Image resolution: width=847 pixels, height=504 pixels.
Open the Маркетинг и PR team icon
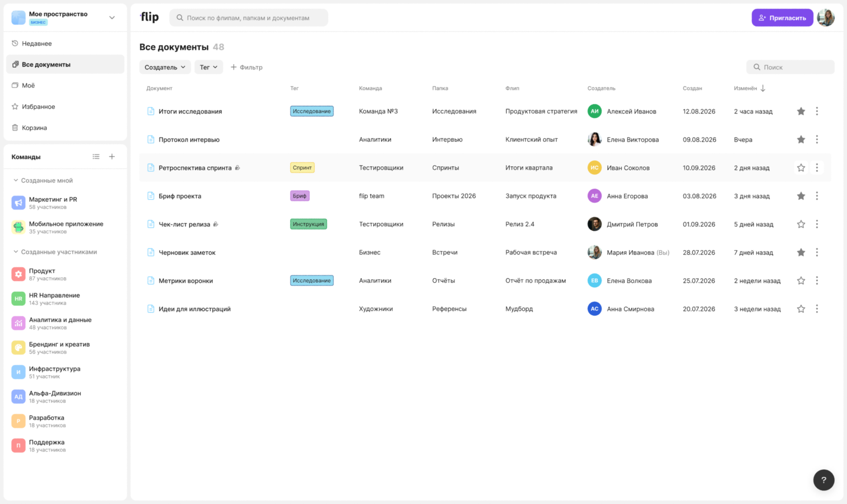[18, 203]
